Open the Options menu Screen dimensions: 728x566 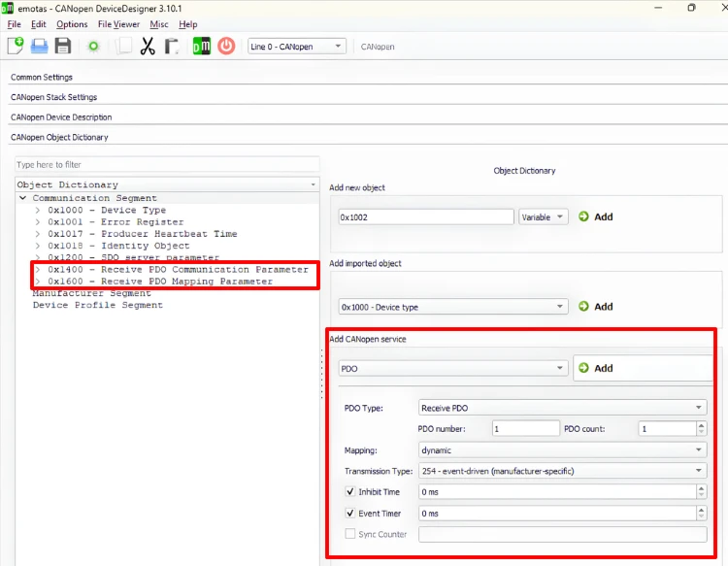click(x=72, y=24)
